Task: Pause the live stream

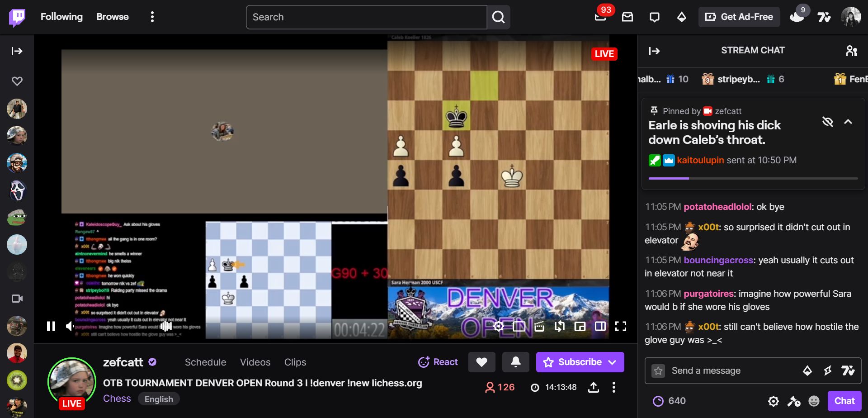Action: [51, 326]
